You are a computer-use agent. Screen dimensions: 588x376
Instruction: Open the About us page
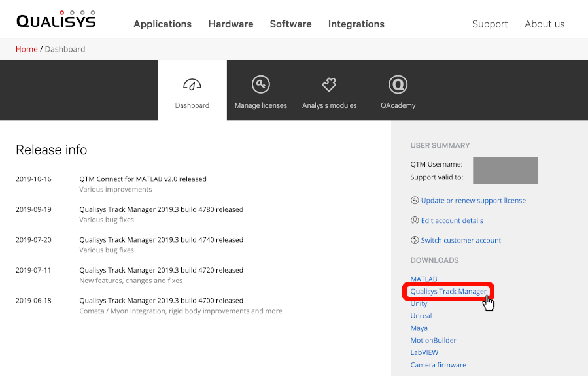click(544, 24)
